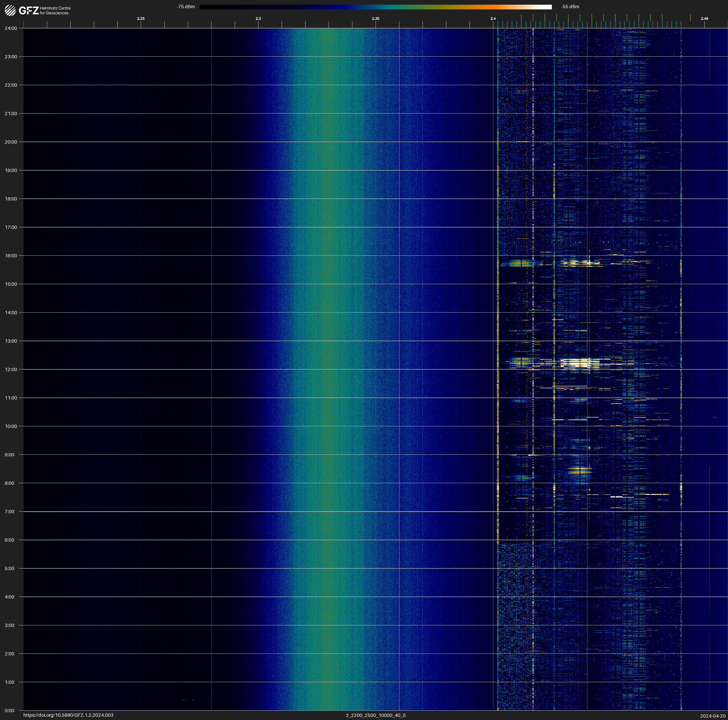
Task: Click the -55 dBm scale label
Action: click(x=570, y=7)
